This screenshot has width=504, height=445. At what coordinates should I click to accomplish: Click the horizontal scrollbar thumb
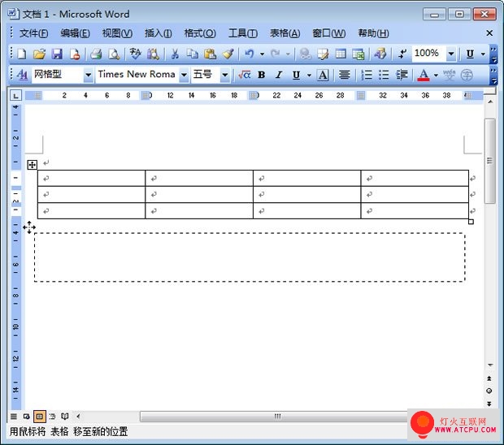[277, 417]
